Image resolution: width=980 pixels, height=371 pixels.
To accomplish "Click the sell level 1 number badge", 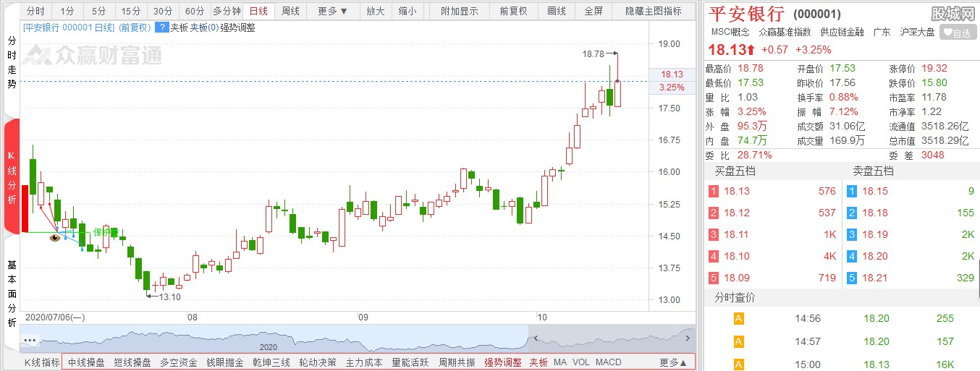I will [851, 192].
